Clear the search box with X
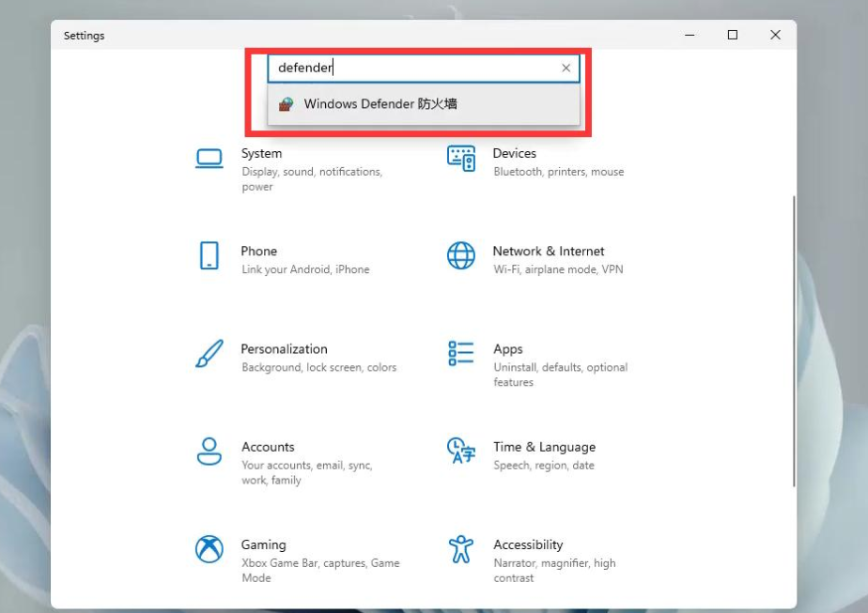This screenshot has width=868, height=613. (x=566, y=68)
